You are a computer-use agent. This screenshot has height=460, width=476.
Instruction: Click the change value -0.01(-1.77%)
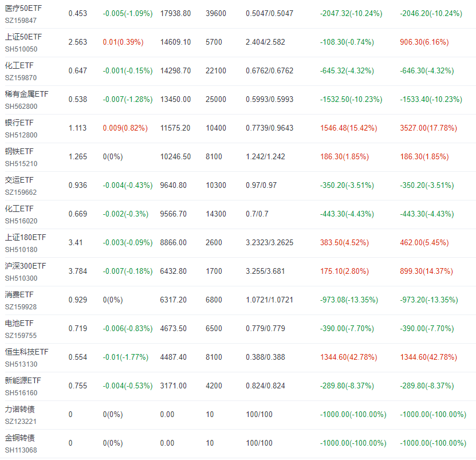click(x=125, y=357)
